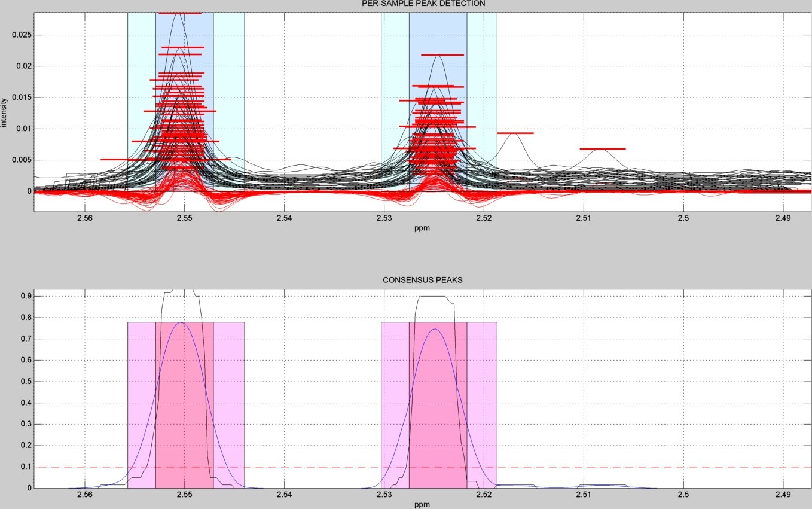Click the light cyan band left of the 2.55 peak in top plot
The image size is (812, 509).
[x=141, y=90]
